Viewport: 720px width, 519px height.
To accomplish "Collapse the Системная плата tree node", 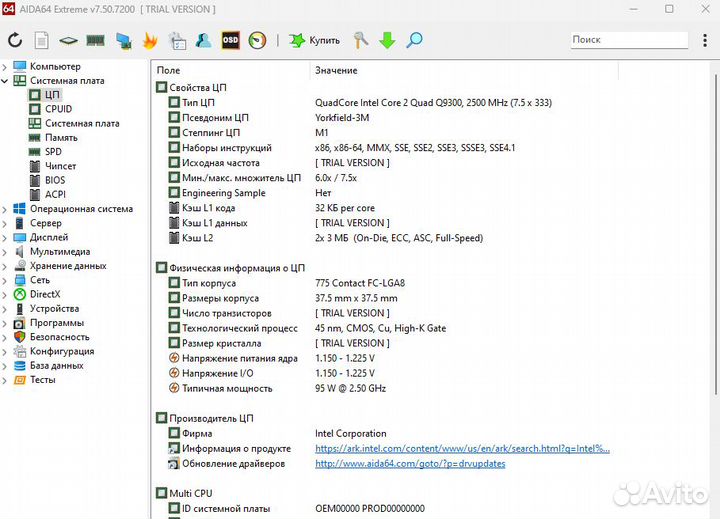I will pos(5,81).
